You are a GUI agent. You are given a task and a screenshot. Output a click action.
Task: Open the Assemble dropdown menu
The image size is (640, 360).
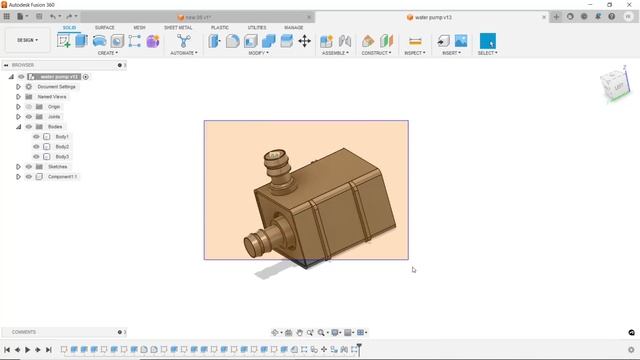tap(335, 53)
